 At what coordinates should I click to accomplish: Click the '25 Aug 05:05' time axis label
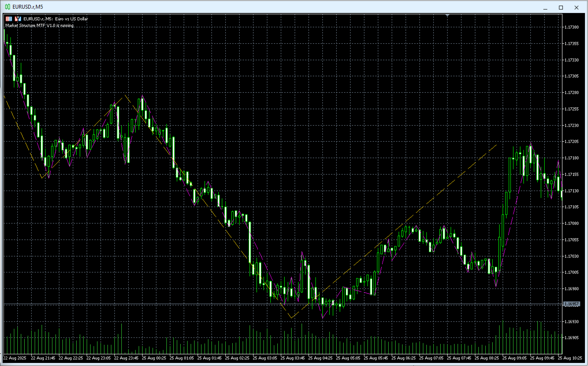click(x=348, y=358)
